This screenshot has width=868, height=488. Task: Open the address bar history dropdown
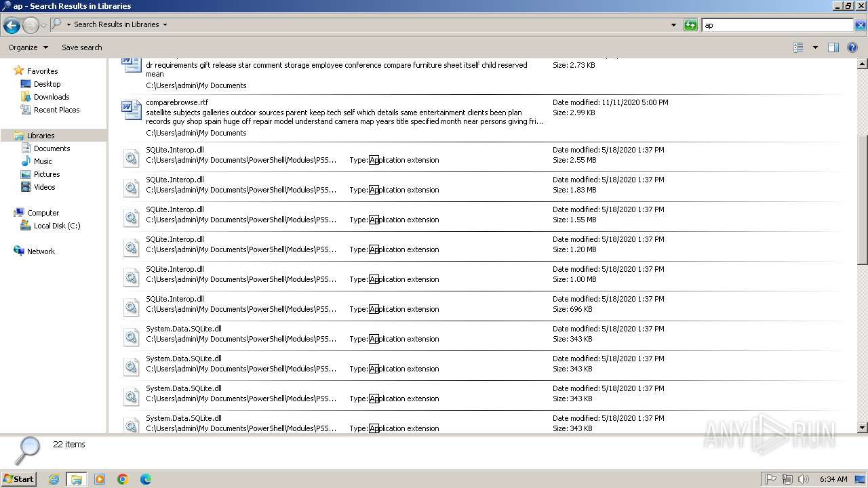pos(673,25)
